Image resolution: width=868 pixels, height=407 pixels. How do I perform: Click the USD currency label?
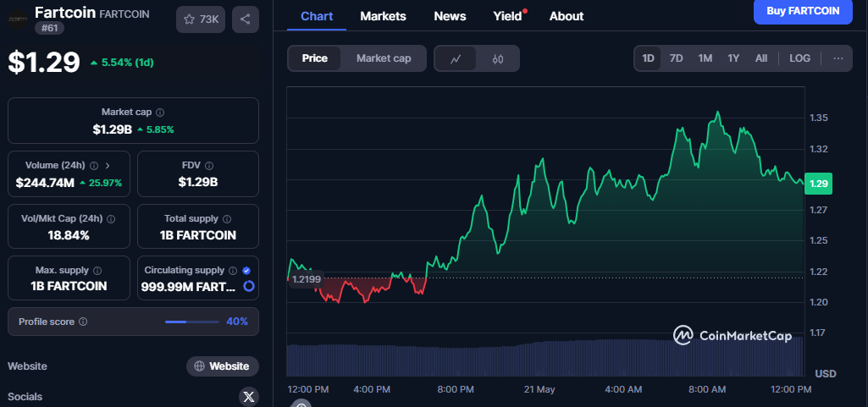(826, 374)
